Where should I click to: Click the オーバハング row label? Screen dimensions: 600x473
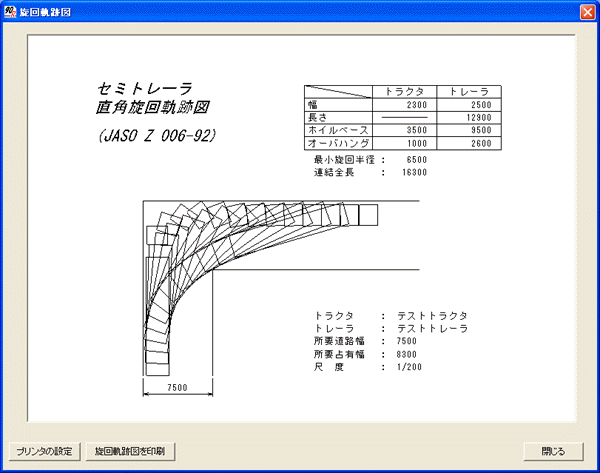pos(338,143)
